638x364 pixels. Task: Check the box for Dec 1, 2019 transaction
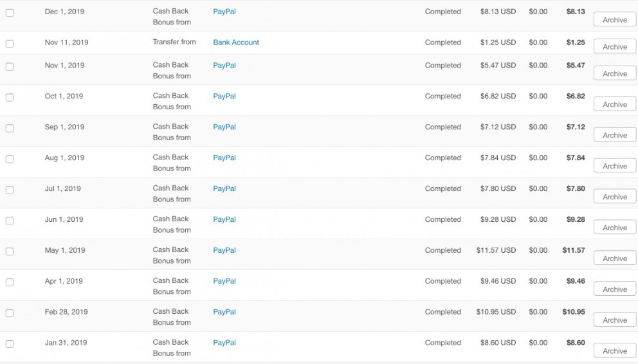(x=10, y=13)
